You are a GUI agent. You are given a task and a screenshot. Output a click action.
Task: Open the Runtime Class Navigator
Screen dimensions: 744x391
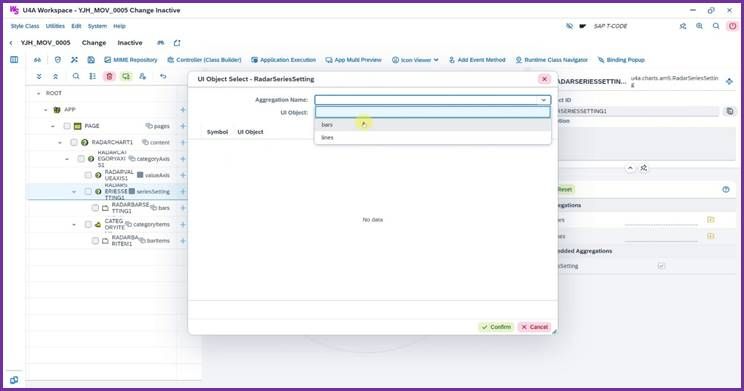[551, 60]
